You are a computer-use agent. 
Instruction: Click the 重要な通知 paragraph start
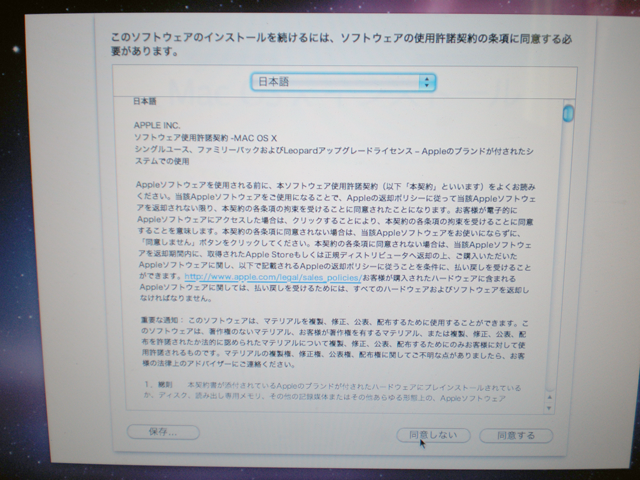[162, 320]
